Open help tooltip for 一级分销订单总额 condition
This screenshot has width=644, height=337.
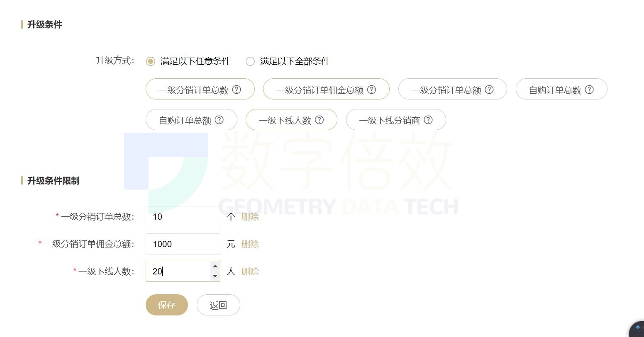click(489, 89)
